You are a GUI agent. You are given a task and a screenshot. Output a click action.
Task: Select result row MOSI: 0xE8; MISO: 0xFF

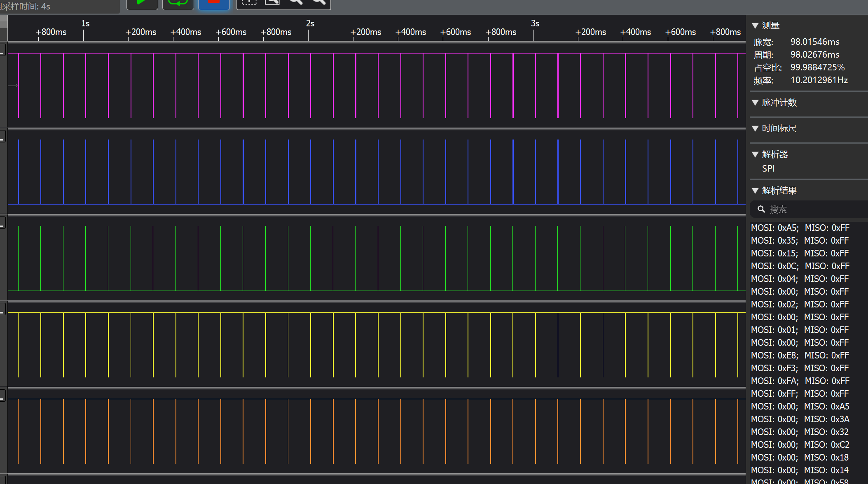[x=800, y=356]
